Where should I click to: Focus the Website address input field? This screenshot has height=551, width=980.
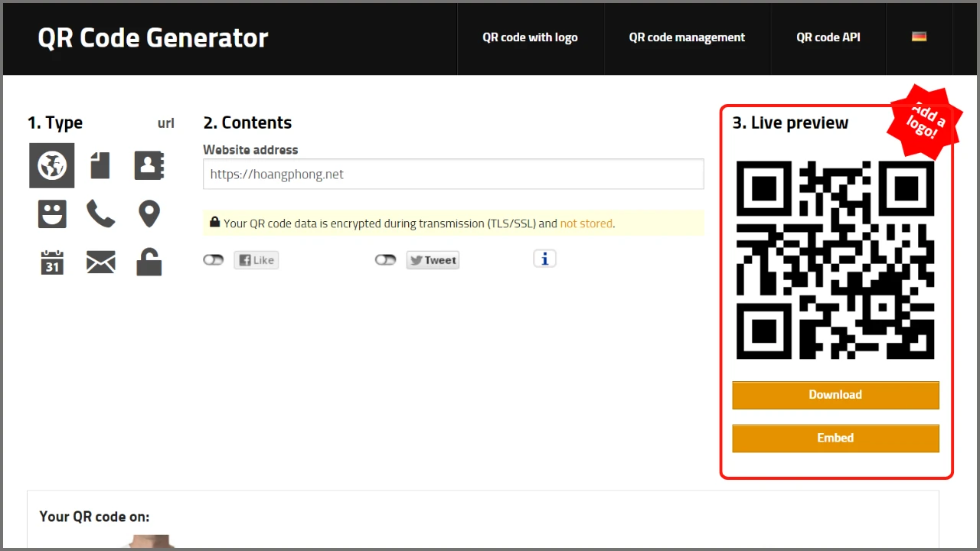pyautogui.click(x=453, y=174)
